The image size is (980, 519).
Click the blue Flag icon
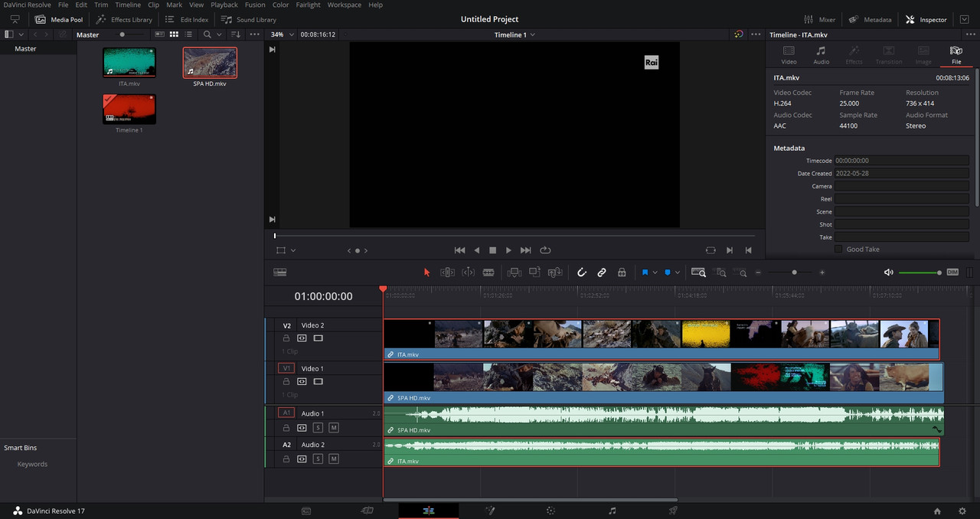coord(645,272)
